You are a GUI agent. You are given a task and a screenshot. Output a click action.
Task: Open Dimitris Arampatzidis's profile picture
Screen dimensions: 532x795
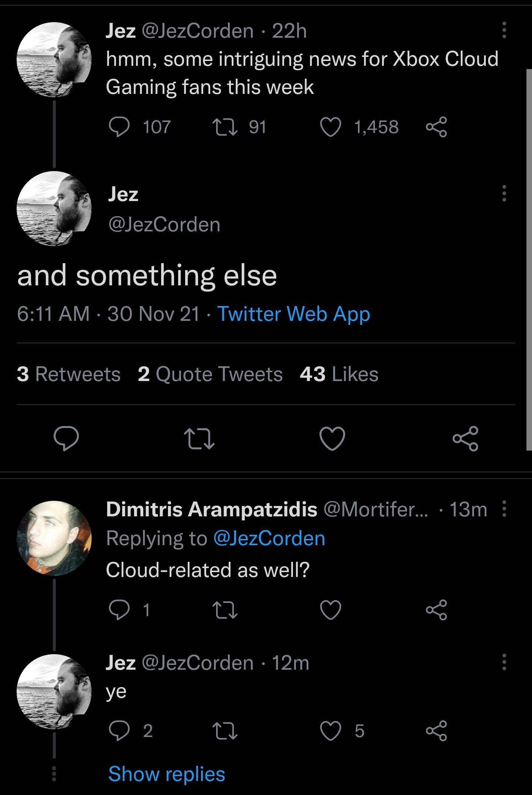point(54,538)
